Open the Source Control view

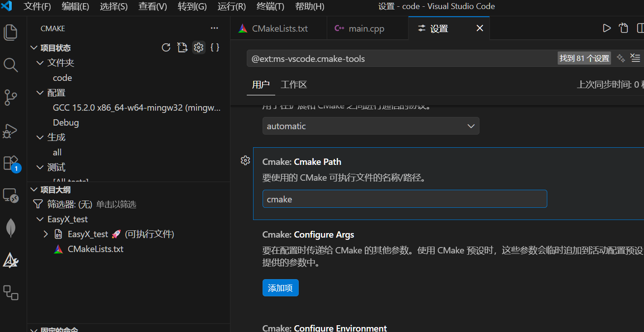tap(10, 98)
